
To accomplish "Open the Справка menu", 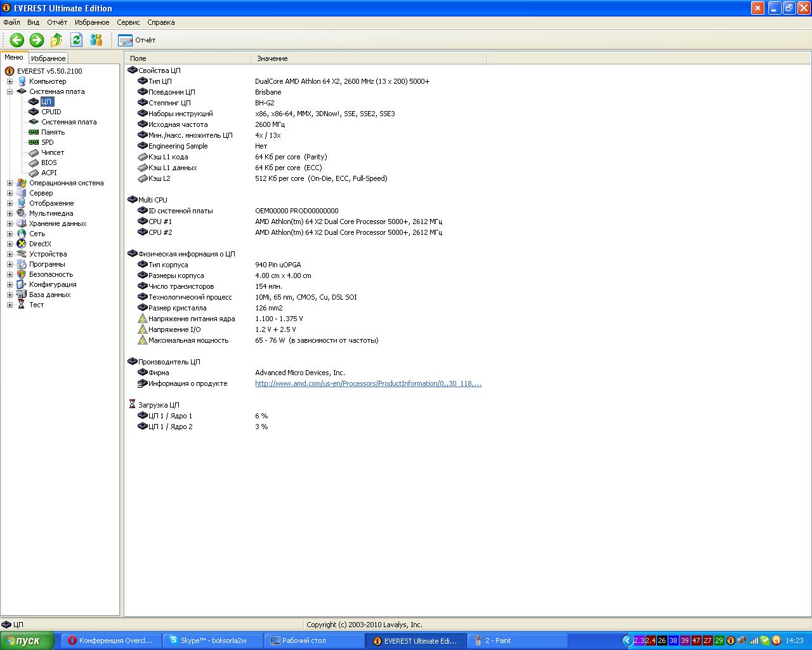I will coord(160,22).
